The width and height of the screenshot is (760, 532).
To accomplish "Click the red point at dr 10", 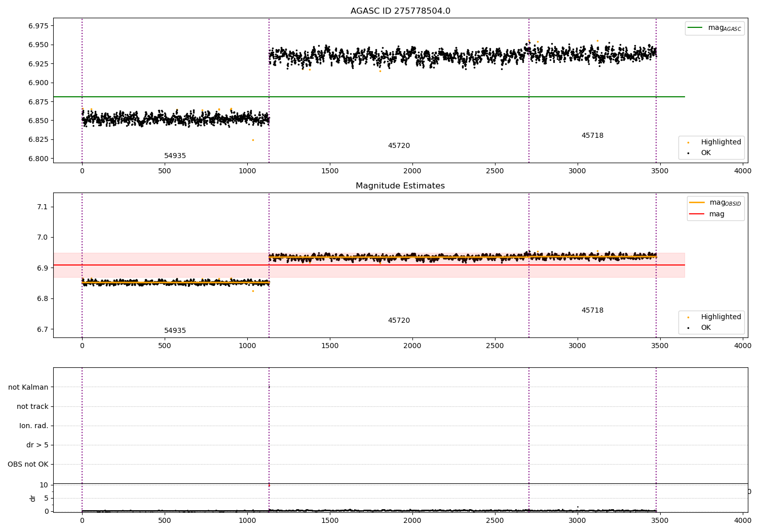I will [x=269, y=485].
